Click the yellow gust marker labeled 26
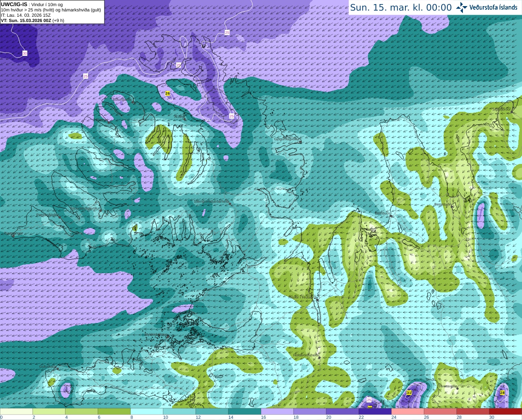 pyautogui.click(x=168, y=93)
